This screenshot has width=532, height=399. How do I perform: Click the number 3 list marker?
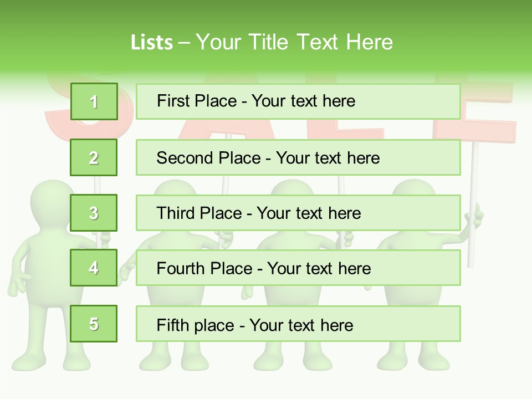[94, 213]
